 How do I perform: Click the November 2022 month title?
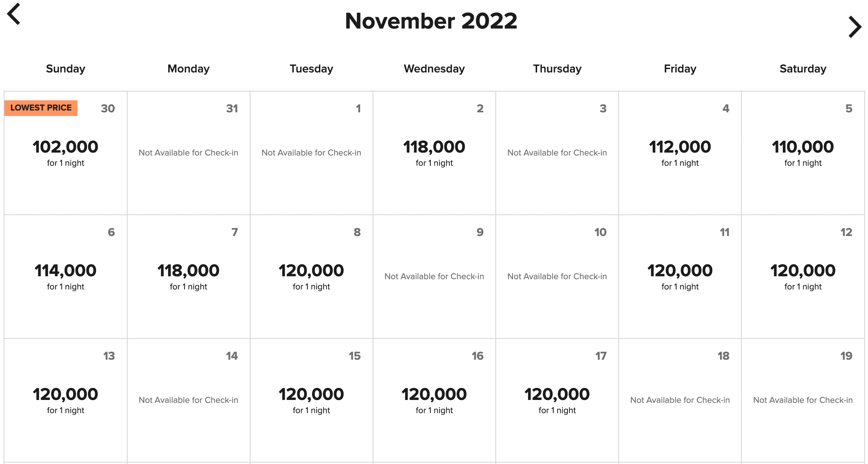431,21
